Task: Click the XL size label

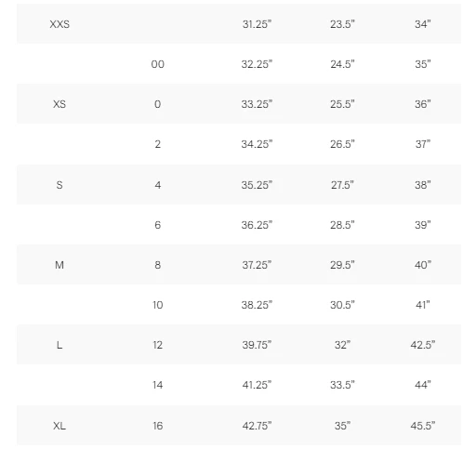Action: pos(59,426)
